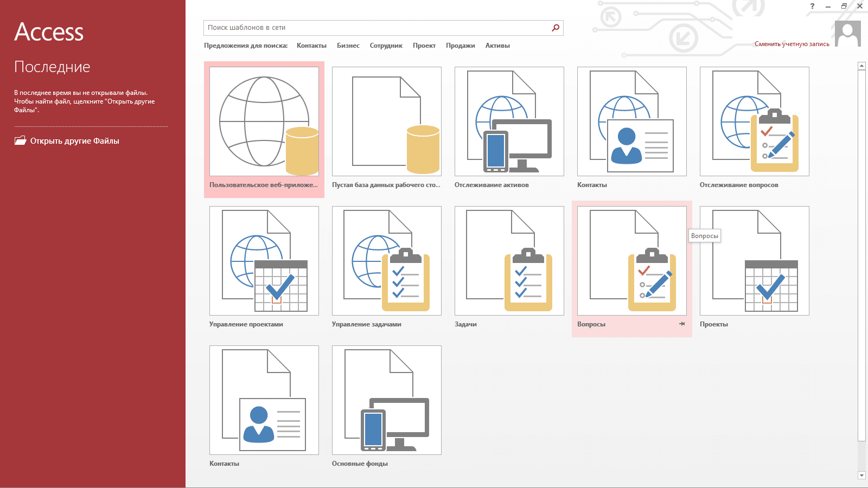
Task: Pick the Активы search suggestion
Action: [x=497, y=46]
